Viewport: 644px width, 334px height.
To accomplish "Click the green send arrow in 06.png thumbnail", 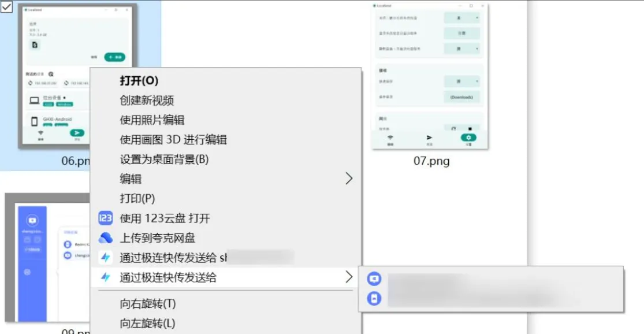I will [x=77, y=133].
